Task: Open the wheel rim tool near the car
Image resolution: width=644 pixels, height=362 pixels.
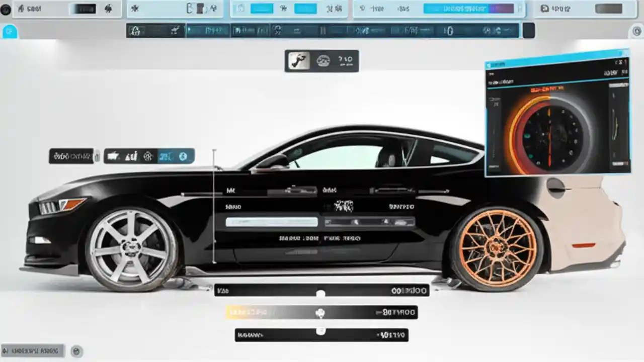Action: coord(149,156)
